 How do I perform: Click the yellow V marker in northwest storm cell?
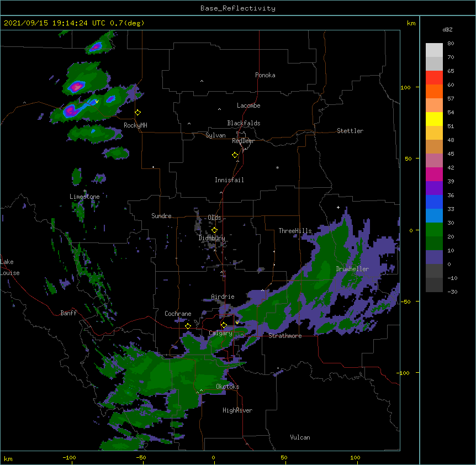coord(97,102)
